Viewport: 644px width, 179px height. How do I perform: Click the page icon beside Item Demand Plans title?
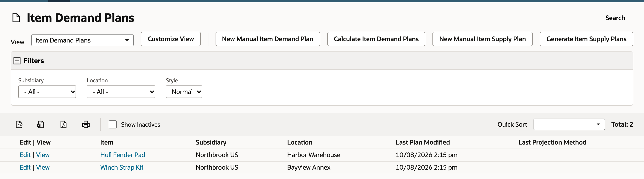16,18
